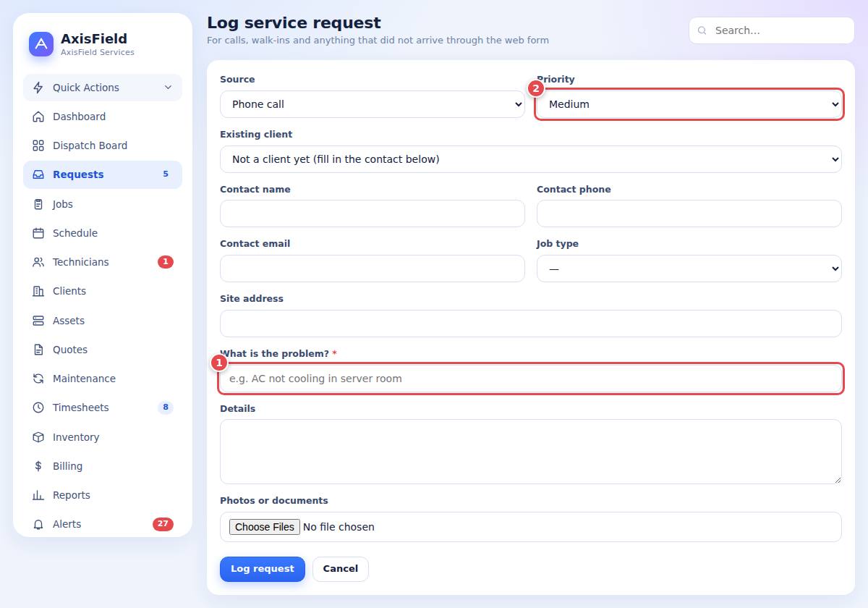Viewport: 868px width, 608px height.
Task: Click the Alerts bell icon
Action: pos(38,524)
